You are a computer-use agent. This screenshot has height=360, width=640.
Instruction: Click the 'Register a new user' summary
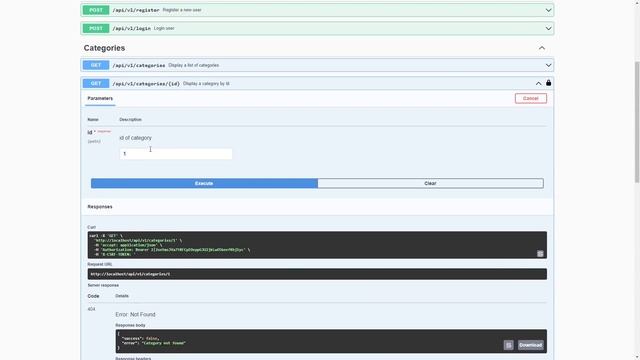(182, 10)
